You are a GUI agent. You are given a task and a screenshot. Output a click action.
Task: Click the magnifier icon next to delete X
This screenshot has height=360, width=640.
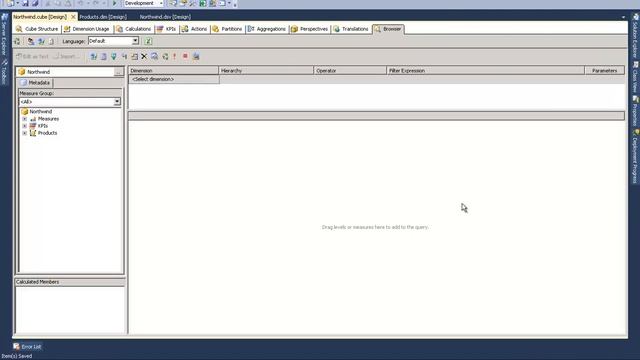154,56
